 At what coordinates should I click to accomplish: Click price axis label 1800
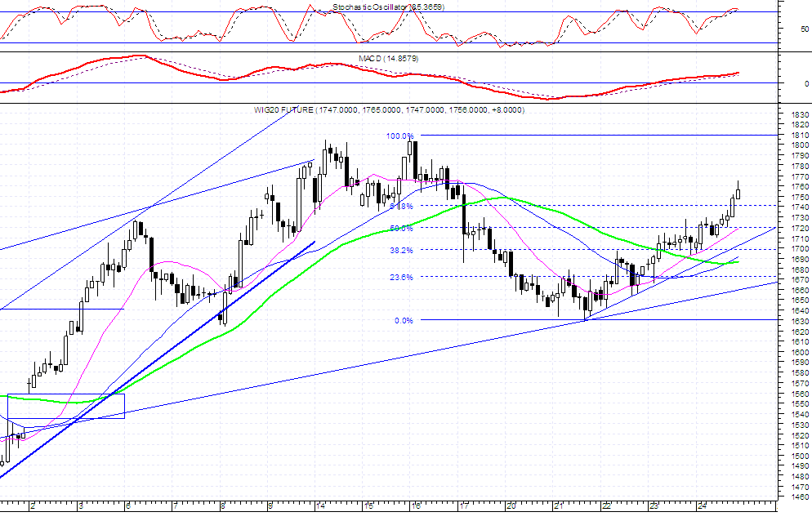click(801, 145)
